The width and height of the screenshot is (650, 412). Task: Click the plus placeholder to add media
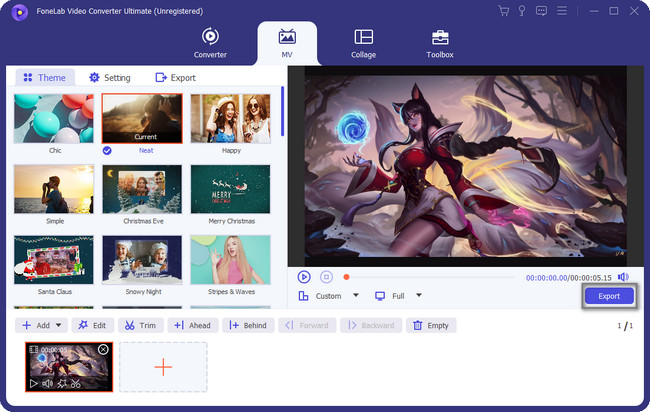(x=163, y=367)
